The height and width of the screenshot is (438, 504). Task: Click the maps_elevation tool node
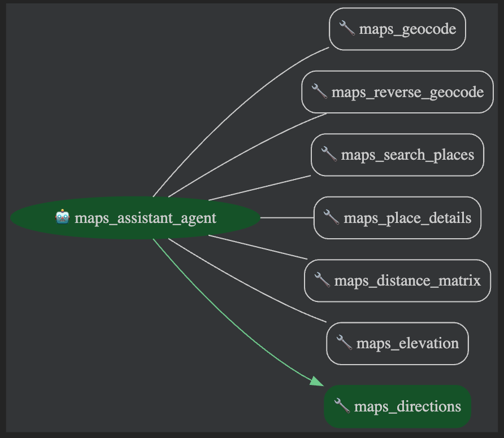coord(397,343)
